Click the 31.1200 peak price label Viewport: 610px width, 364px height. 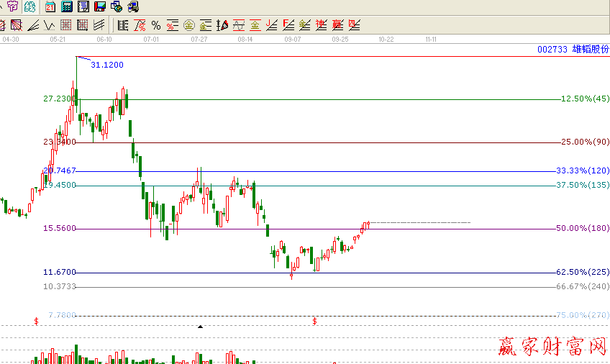tap(107, 65)
